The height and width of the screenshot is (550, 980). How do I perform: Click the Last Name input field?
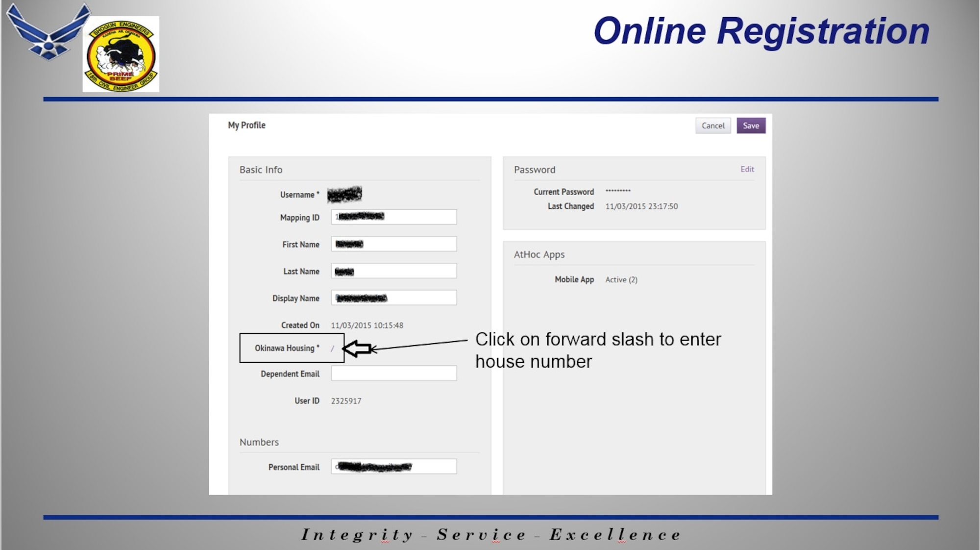click(x=394, y=271)
